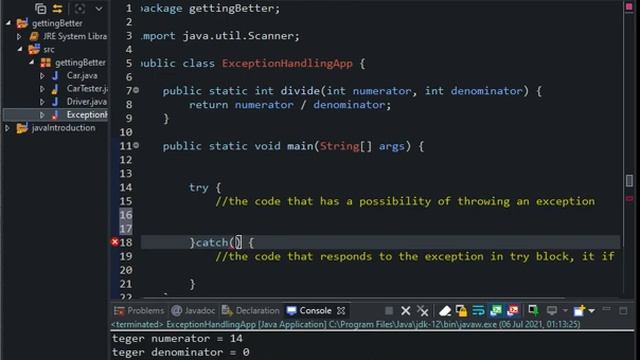Place the cursor on the catch statement line
This screenshot has width=640, height=360.
pyautogui.click(x=380, y=242)
